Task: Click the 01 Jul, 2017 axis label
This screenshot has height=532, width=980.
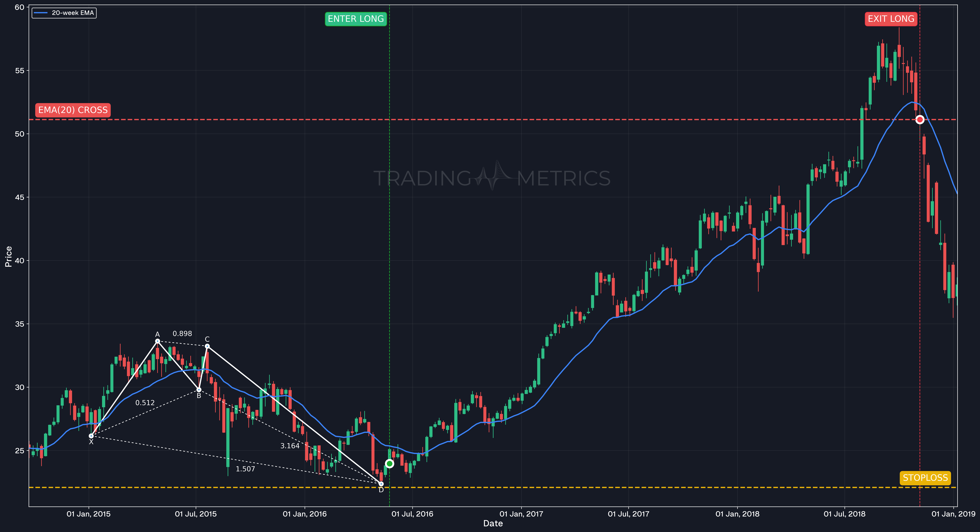Action: coord(629,514)
